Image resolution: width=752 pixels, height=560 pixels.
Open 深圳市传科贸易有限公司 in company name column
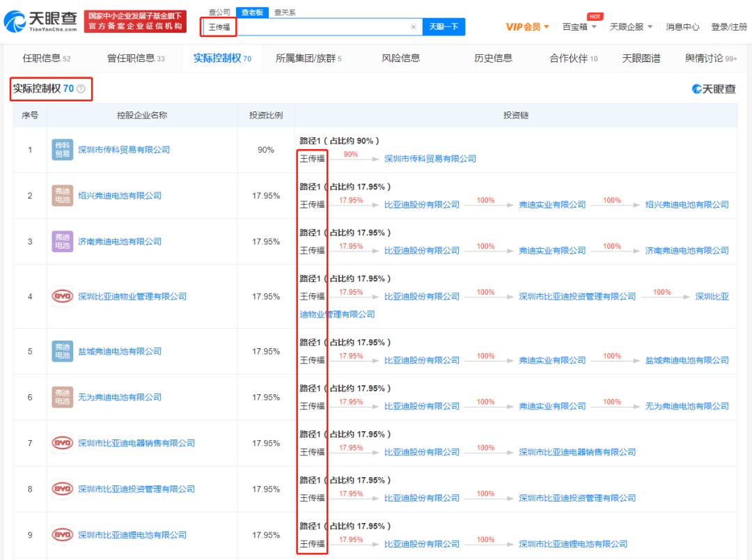click(124, 150)
